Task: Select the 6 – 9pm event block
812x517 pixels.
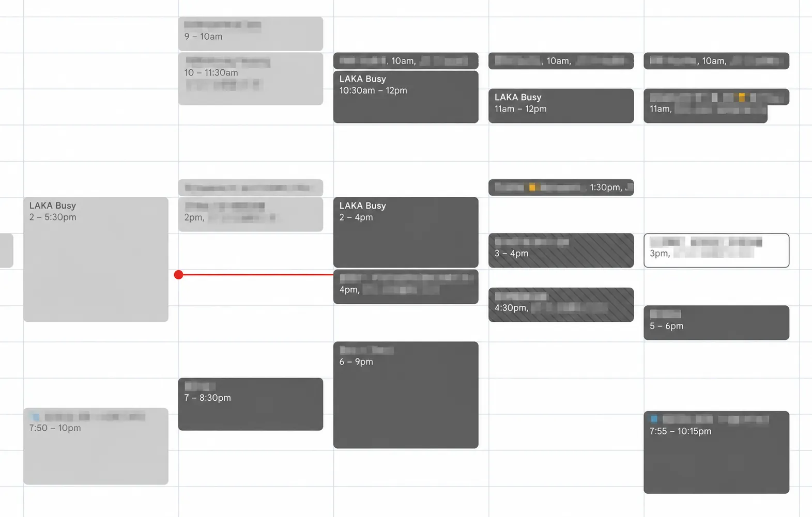Action: tap(406, 395)
